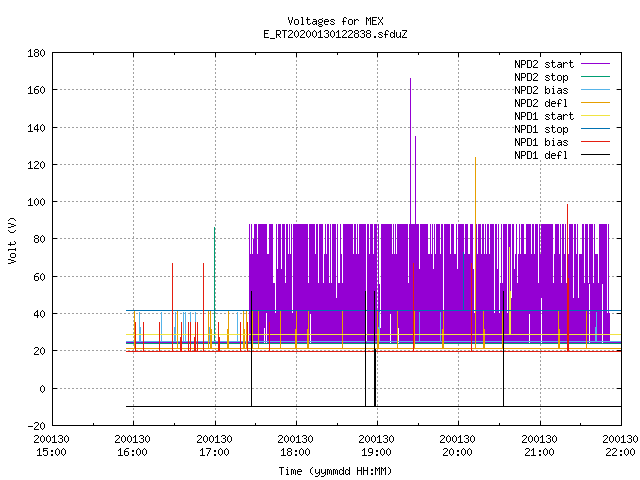Click the 'NPD1 stop' legend label
The image size is (640, 480).
tap(541, 129)
